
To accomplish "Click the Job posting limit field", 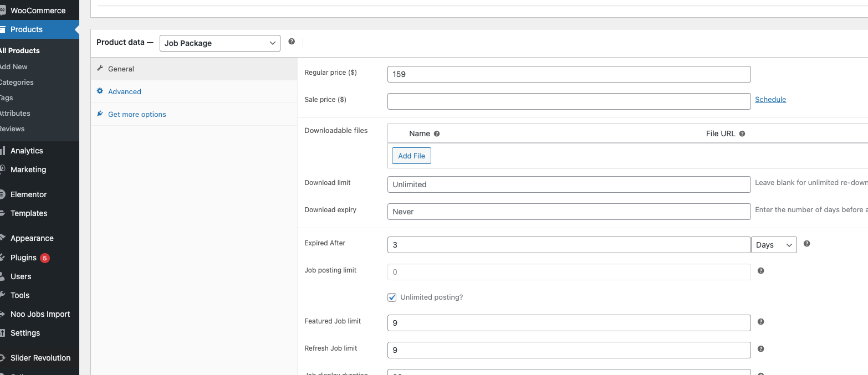I will tap(569, 272).
